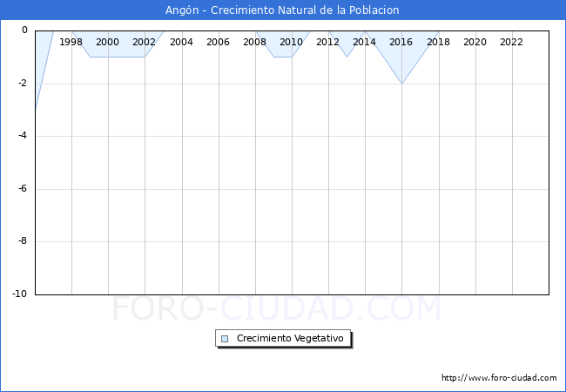This screenshot has height=392, width=566.
Task: Open the http://www.foro-ciudad.com link
Action: pos(499,378)
